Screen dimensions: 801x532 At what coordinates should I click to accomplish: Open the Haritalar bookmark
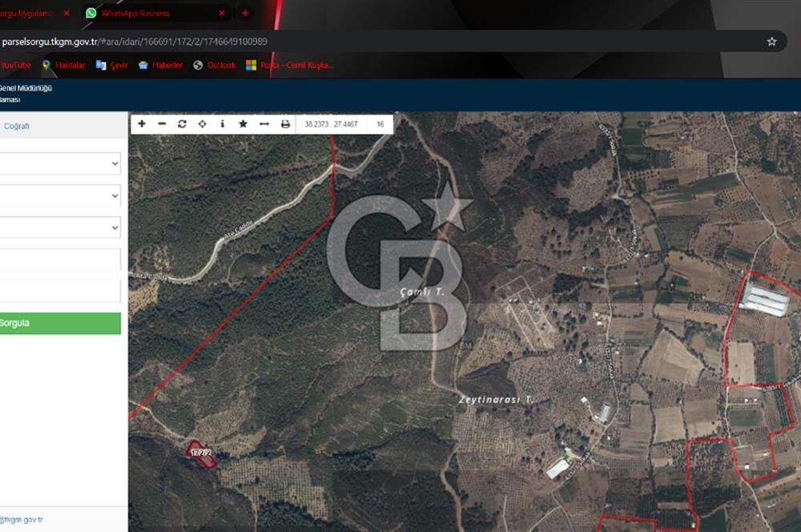pyautogui.click(x=63, y=65)
